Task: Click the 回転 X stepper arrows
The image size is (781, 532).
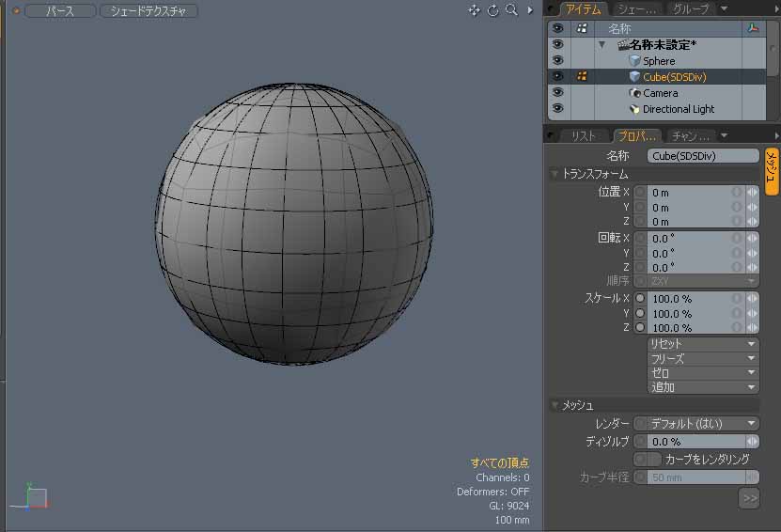Action: click(752, 238)
